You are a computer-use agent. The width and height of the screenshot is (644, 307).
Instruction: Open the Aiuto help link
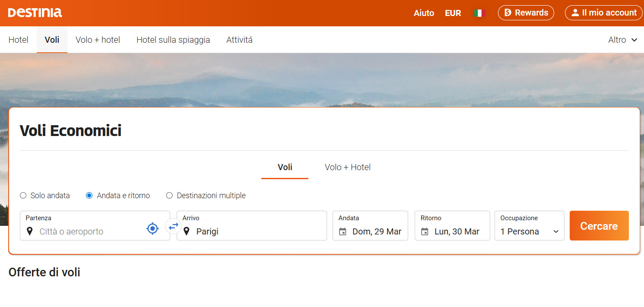424,13
